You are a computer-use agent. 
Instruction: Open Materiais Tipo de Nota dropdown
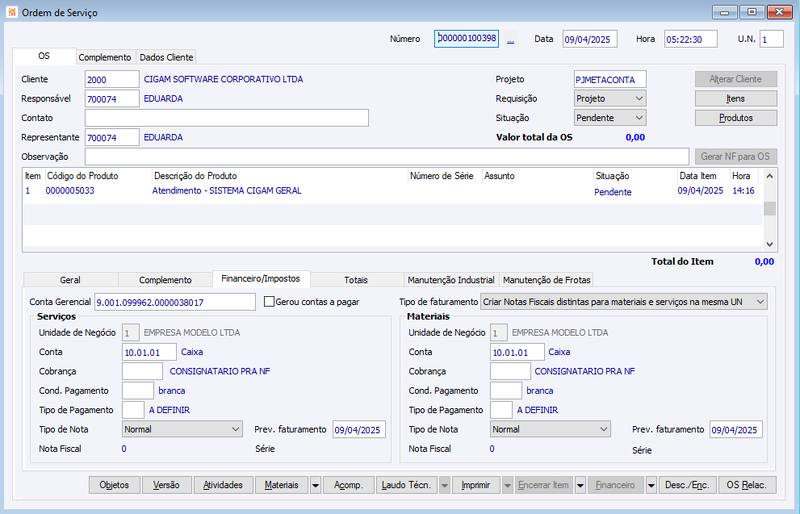pyautogui.click(x=549, y=429)
